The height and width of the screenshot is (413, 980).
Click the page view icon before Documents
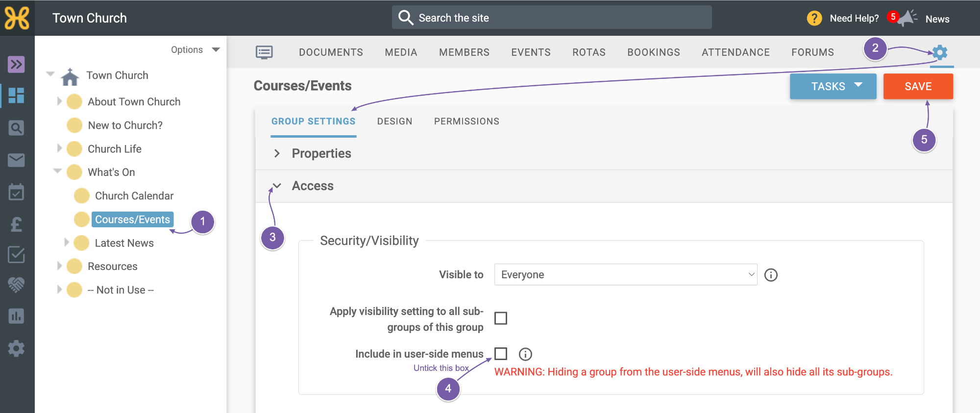(264, 52)
